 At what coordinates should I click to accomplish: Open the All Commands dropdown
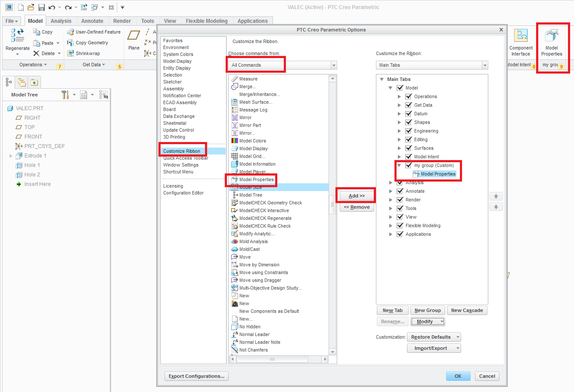[334, 65]
